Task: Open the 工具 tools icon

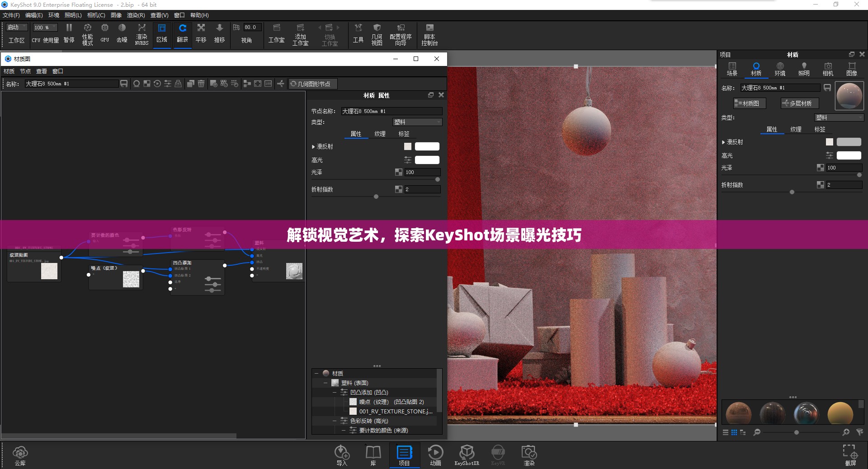Action: tap(358, 33)
